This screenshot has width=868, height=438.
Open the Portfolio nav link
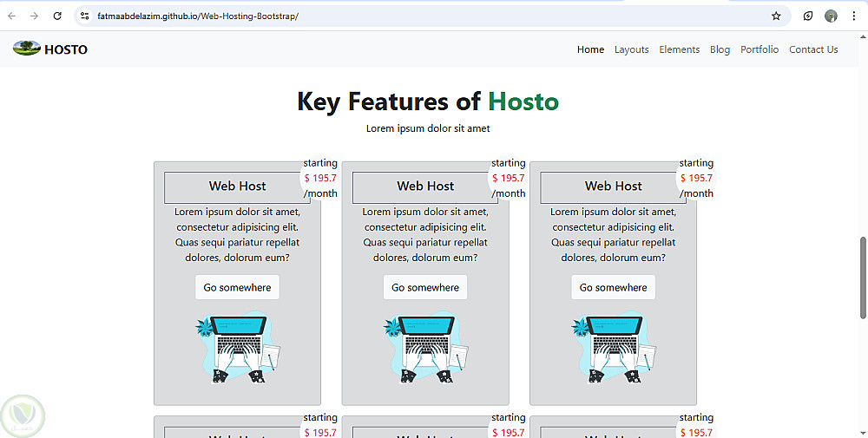759,49
